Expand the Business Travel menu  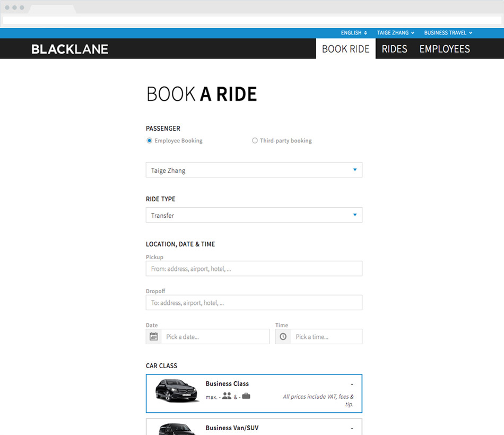tap(448, 33)
